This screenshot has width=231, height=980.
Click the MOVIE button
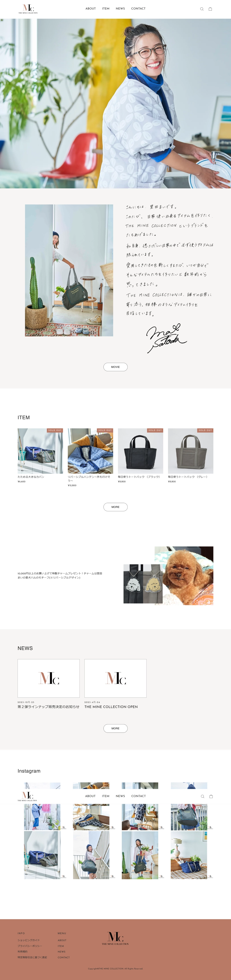coord(115,367)
